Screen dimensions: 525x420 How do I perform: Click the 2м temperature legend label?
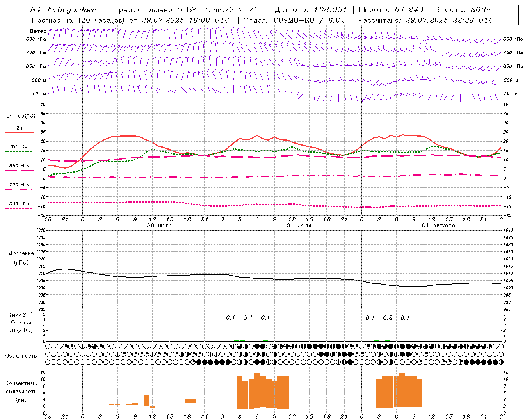tap(19, 128)
